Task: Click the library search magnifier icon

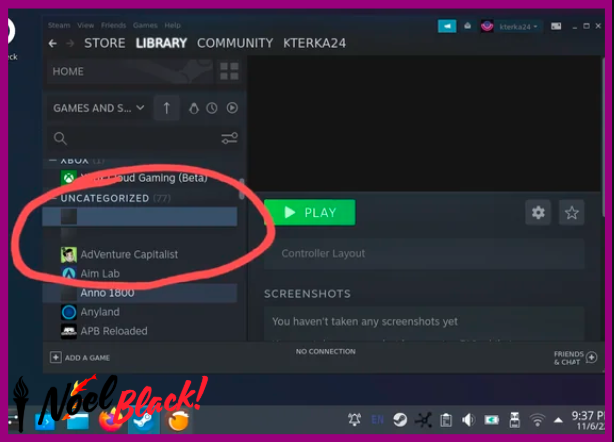Action: [60, 138]
